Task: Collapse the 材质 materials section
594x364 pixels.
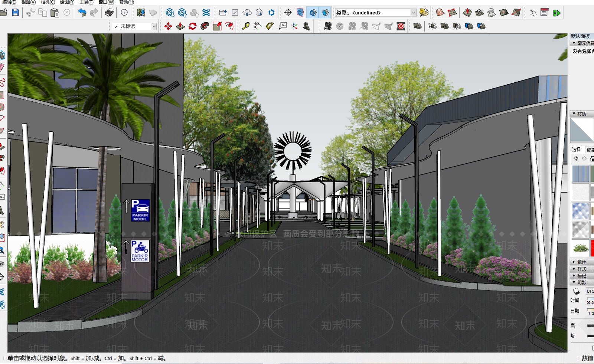Action: [x=574, y=114]
